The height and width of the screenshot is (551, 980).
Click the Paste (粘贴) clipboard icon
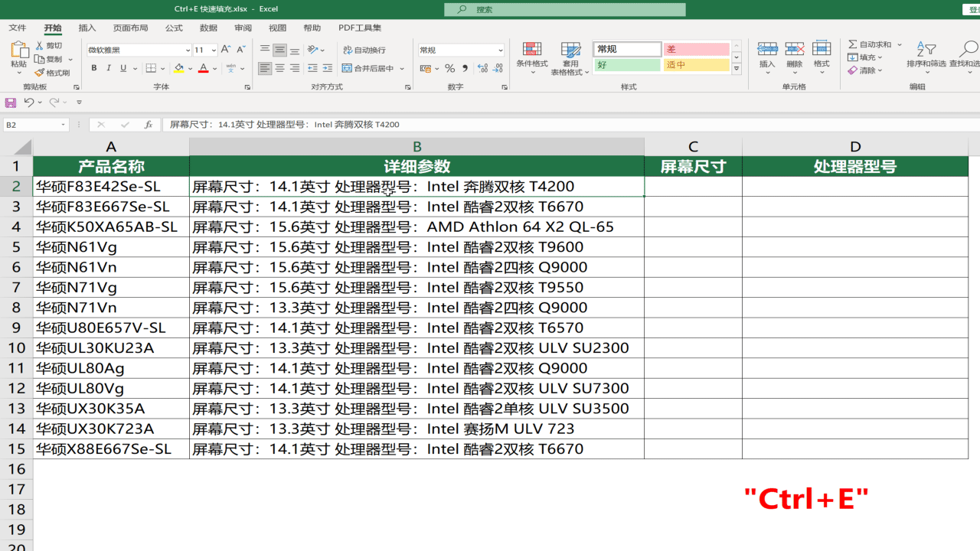pos(19,51)
